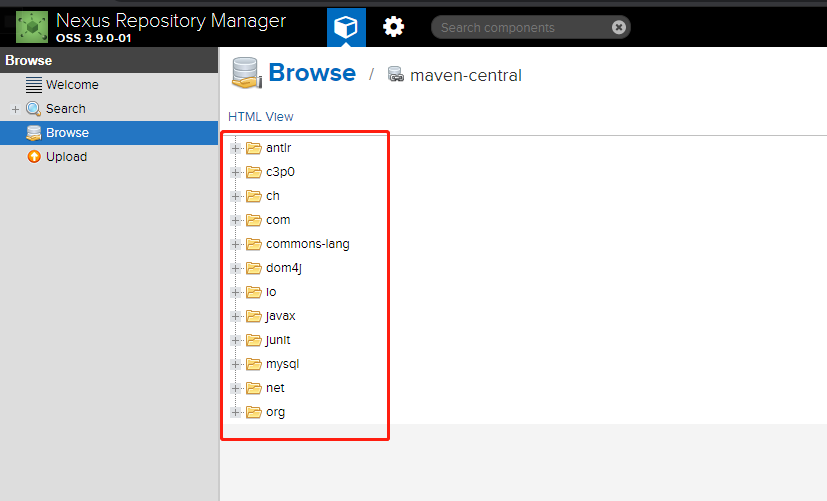Expand the c3p0 folder
The image size is (827, 501).
click(236, 172)
